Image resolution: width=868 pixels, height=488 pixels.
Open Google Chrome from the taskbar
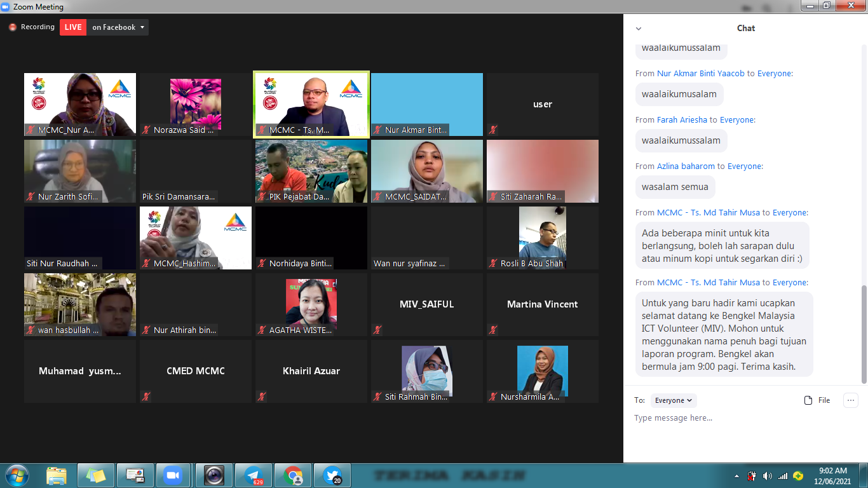[293, 475]
